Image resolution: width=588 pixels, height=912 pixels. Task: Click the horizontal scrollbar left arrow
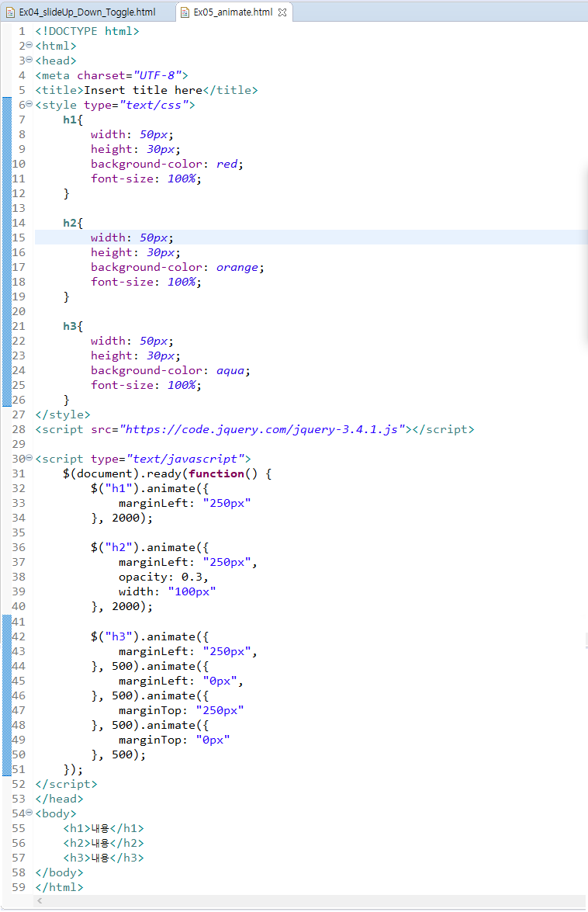tap(40, 900)
